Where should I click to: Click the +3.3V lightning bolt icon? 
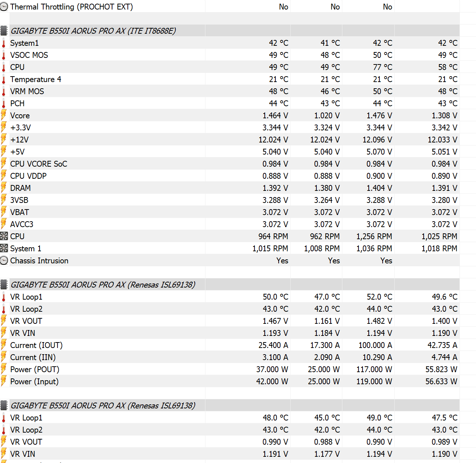click(4, 127)
